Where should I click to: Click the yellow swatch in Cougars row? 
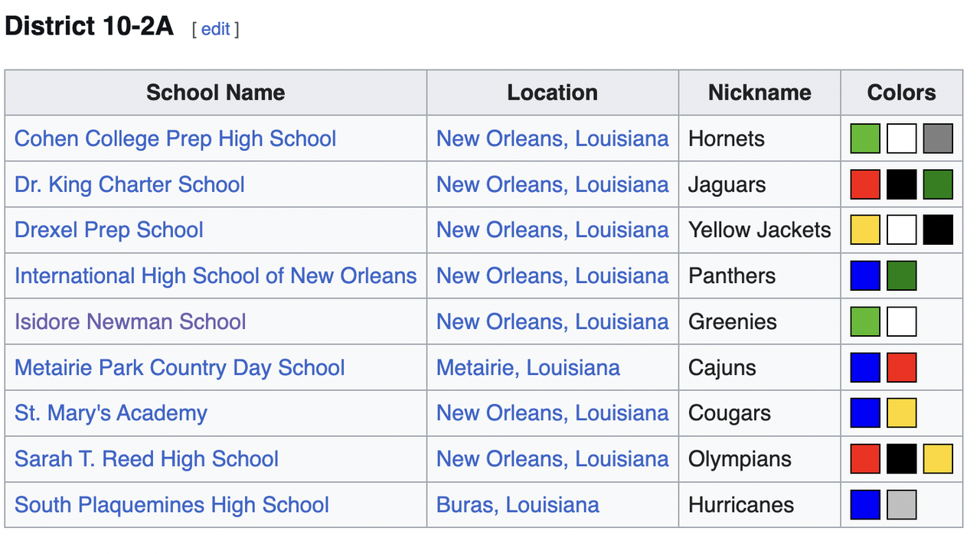pyautogui.click(x=902, y=414)
